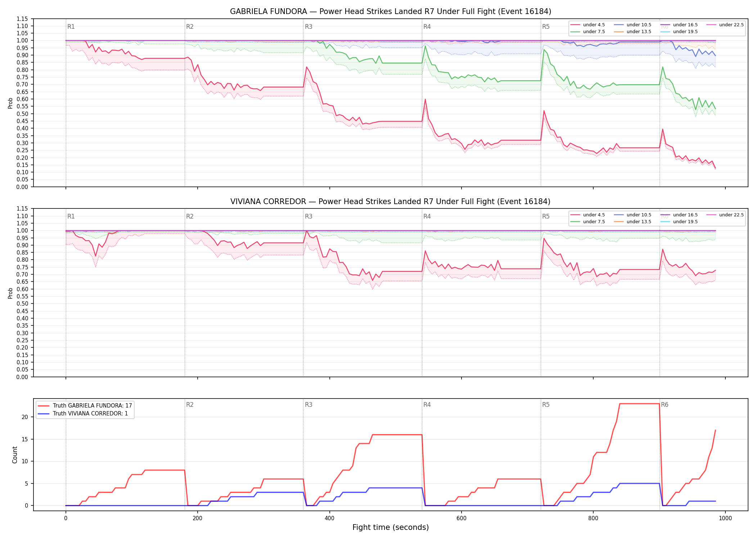The height and width of the screenshot is (540, 756).
Task: Click the 'Fight time (seconds)' axis label
Action: pos(391,527)
